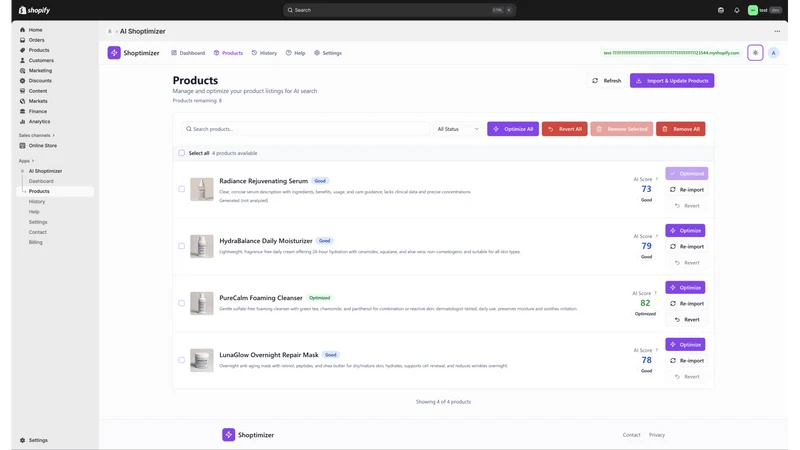Toggle the light/dark theme sun icon

pos(755,53)
